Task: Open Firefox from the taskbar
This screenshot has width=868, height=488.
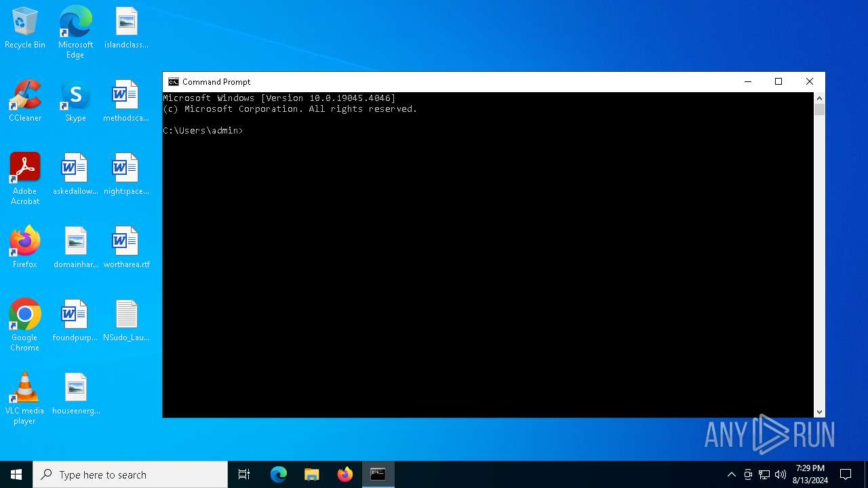Action: 345,474
